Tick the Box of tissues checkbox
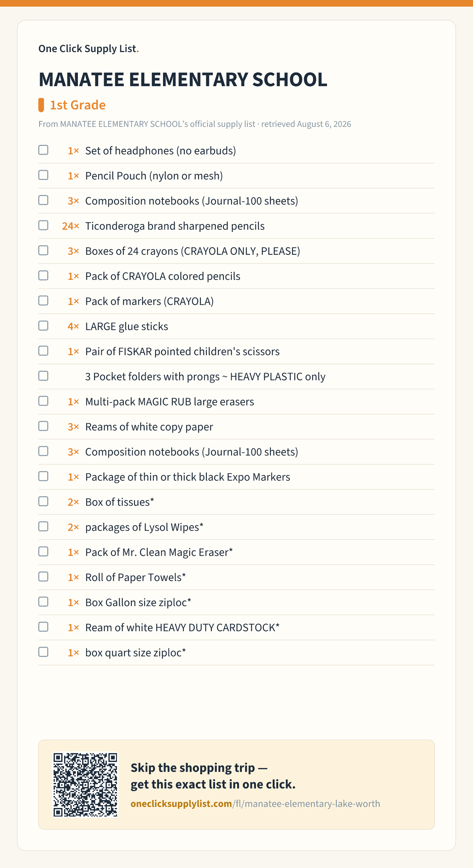The width and height of the screenshot is (473, 868). pyautogui.click(x=43, y=502)
